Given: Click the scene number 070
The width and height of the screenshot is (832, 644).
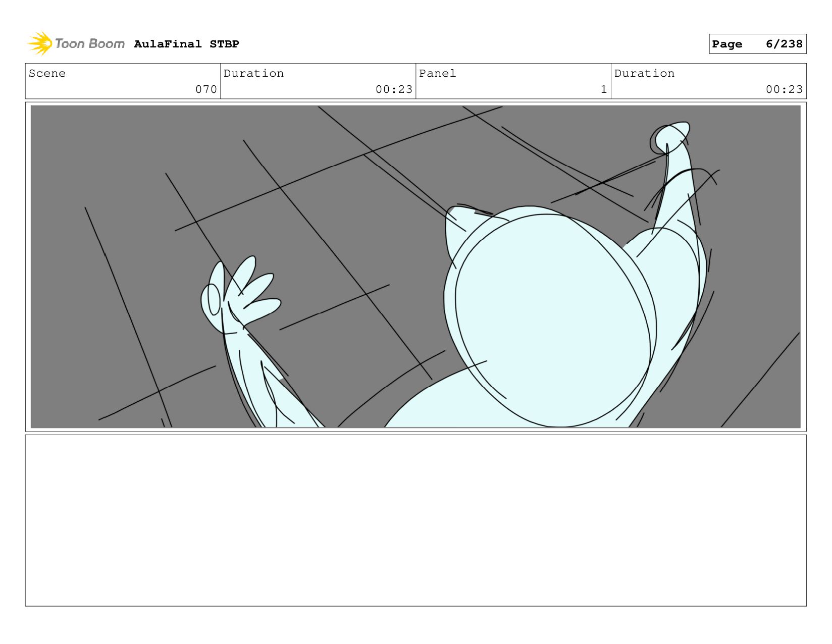Looking at the screenshot, I should click(206, 89).
